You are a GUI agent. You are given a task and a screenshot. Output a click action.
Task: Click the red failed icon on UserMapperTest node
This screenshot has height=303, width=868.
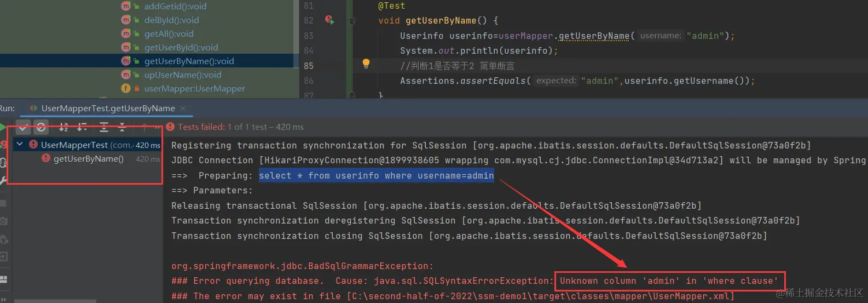pyautogui.click(x=33, y=144)
